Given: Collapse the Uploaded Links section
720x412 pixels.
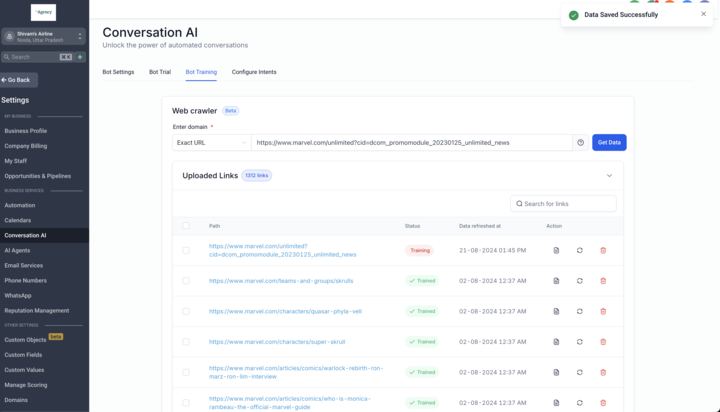Looking at the screenshot, I should (x=609, y=176).
